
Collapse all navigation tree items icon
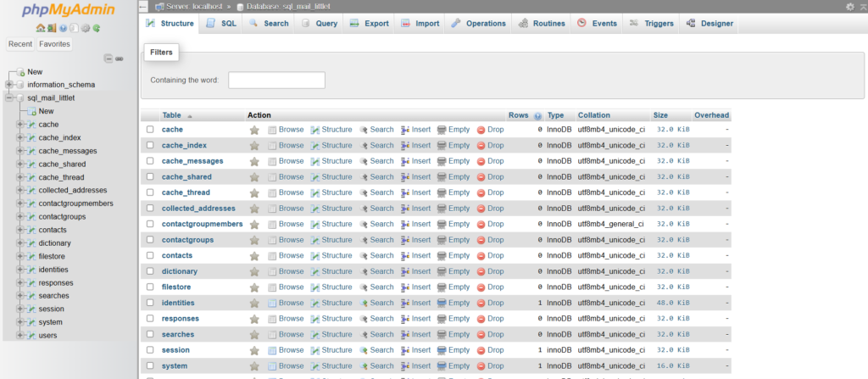[108, 59]
